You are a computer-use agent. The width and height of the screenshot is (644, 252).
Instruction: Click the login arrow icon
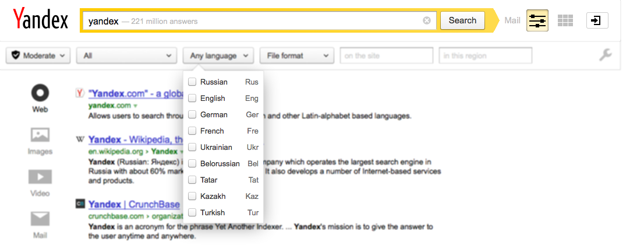pos(597,20)
